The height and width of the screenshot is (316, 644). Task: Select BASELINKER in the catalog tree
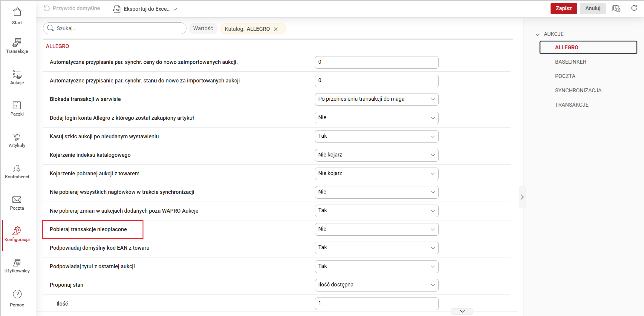tap(570, 62)
